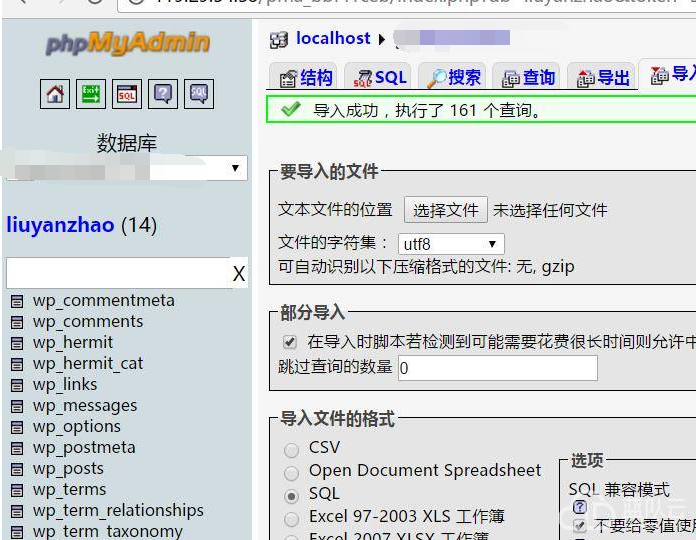
Task: Open the wp_messages table
Action: pyautogui.click(x=84, y=406)
